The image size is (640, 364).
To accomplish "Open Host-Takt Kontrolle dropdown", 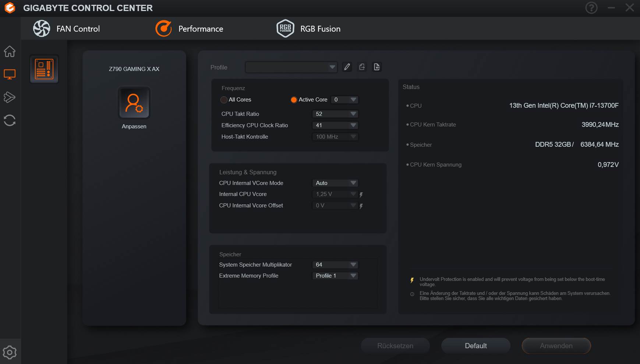I will (335, 137).
